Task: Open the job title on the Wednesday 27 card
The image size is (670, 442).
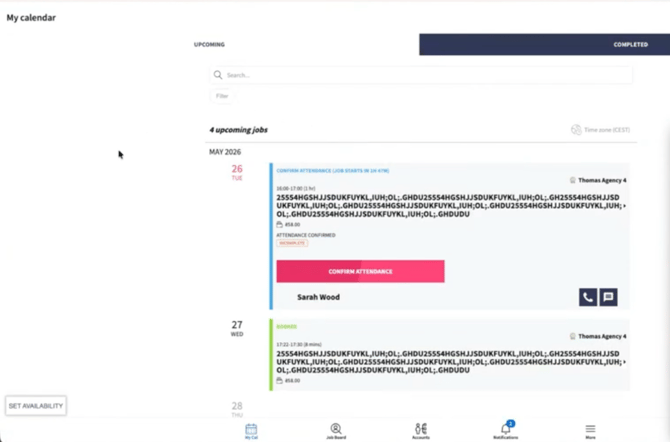Action: [450, 362]
